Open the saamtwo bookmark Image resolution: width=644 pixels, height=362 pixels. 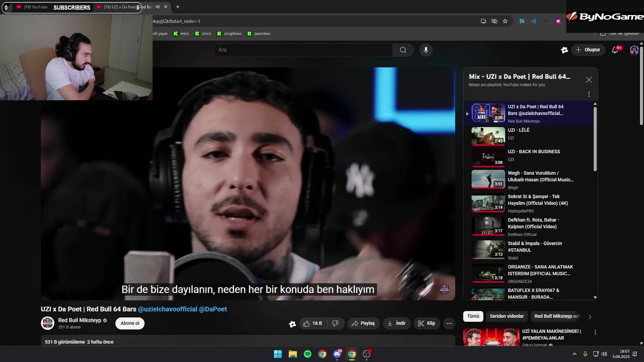click(259, 34)
